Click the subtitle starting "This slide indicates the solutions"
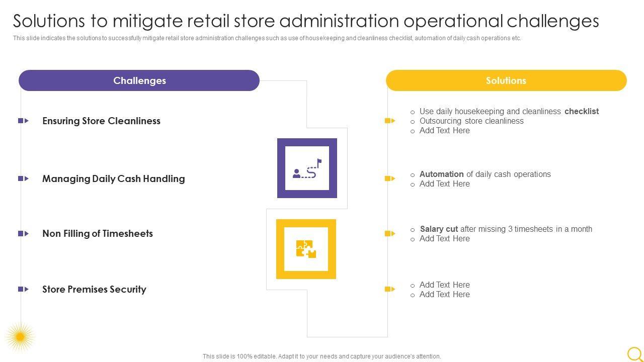The image size is (644, 362). point(267,38)
